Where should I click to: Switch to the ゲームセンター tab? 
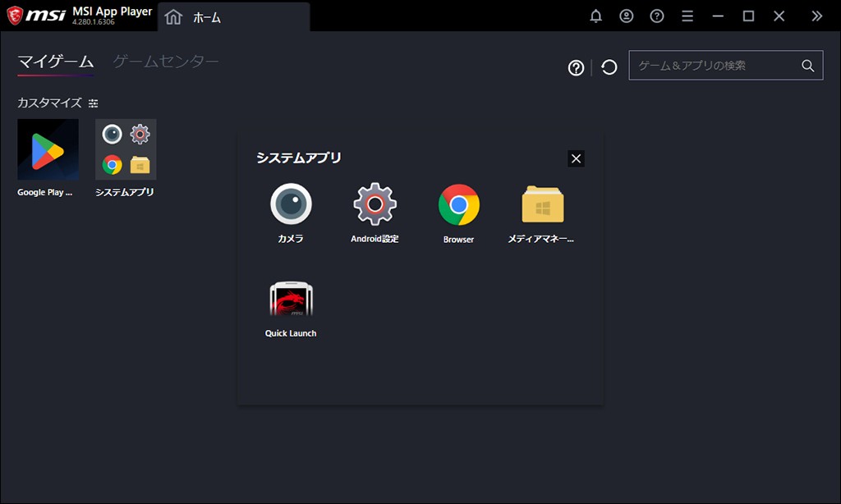(x=166, y=62)
